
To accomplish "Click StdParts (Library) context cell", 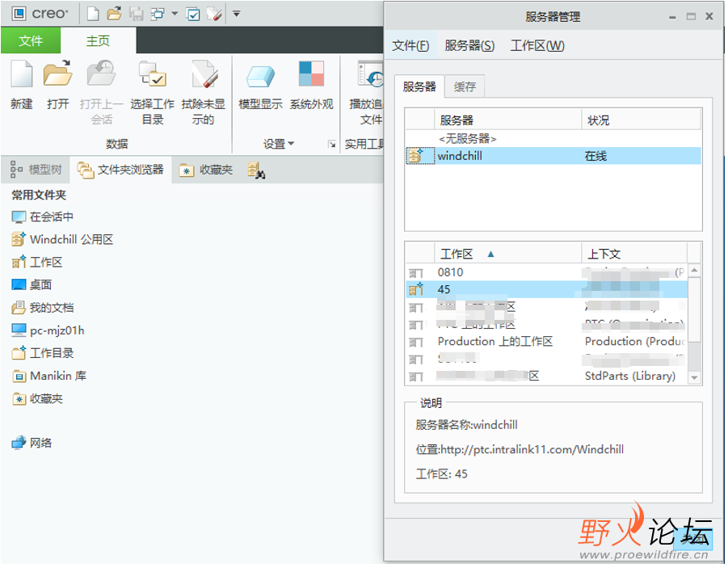I will pyautogui.click(x=630, y=377).
